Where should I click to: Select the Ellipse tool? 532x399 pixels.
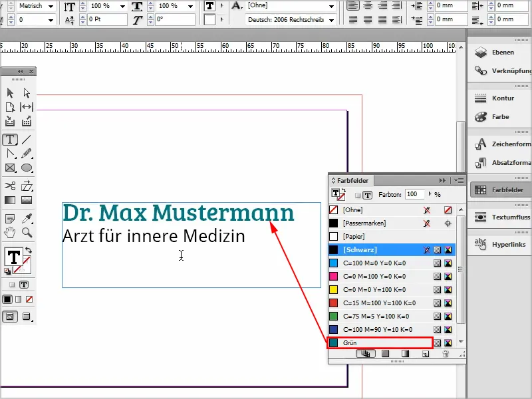27,168
